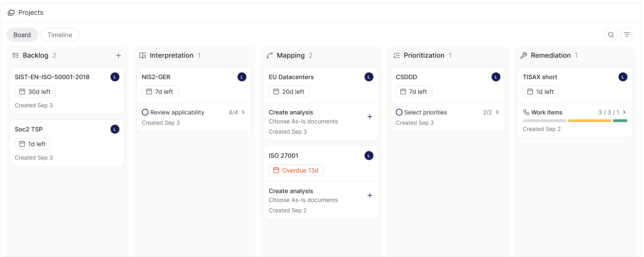Switch to the Board tab
644x257 pixels.
(x=22, y=35)
